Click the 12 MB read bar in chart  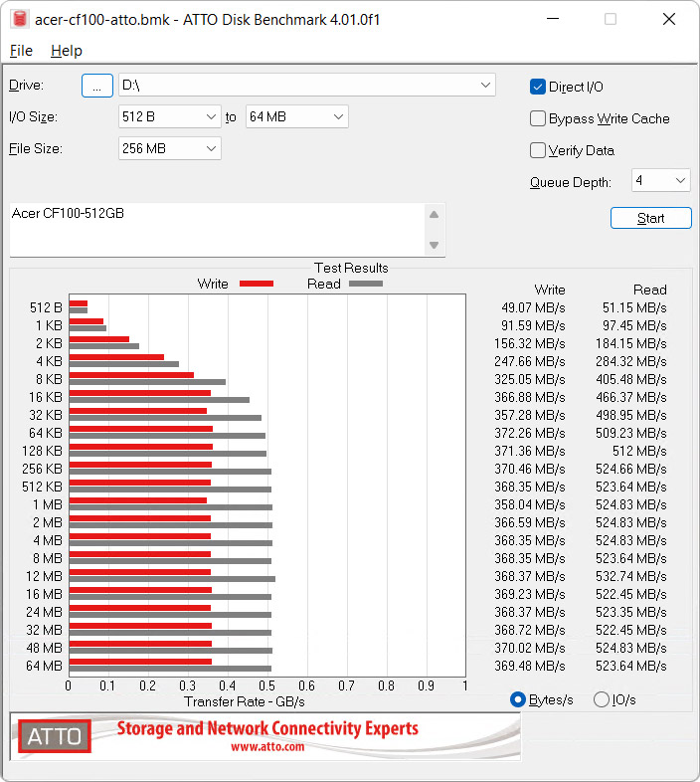tap(172, 579)
